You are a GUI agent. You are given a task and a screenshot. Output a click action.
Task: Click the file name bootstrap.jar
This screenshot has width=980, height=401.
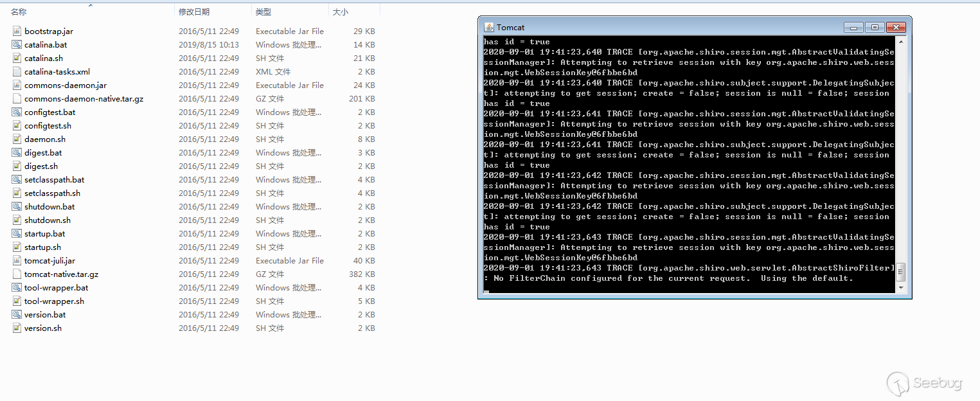click(x=49, y=31)
